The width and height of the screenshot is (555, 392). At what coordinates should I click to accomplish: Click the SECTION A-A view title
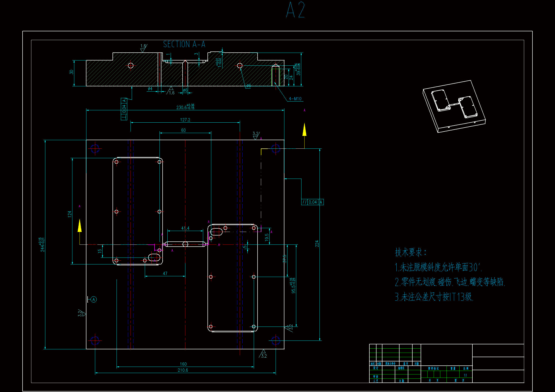pos(184,44)
